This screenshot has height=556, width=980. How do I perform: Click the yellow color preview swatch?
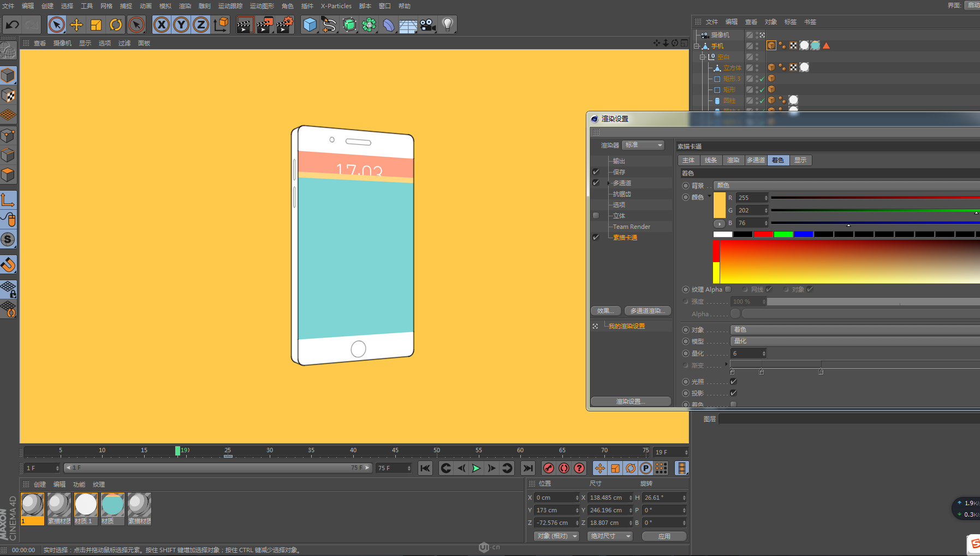click(720, 205)
